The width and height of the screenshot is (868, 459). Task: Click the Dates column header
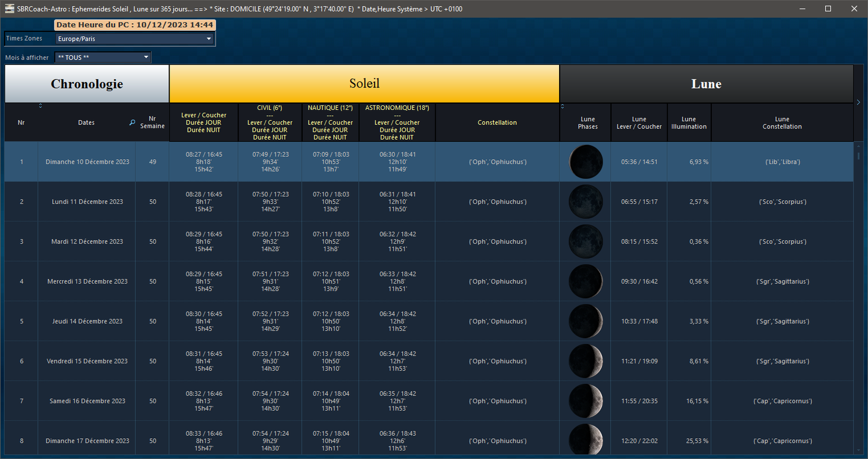click(87, 123)
